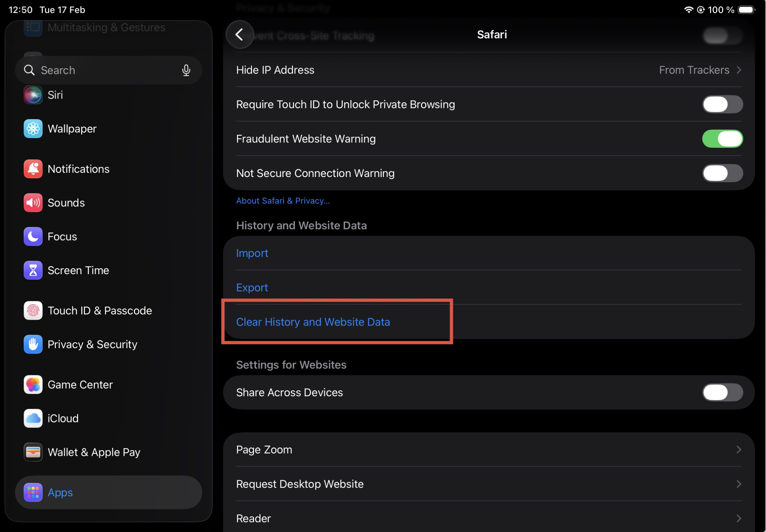
Task: Open Privacy & Security in sidebar
Action: tap(92, 344)
